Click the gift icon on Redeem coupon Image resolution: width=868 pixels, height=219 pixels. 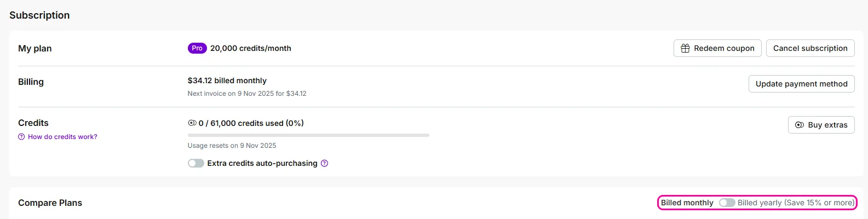[685, 48]
